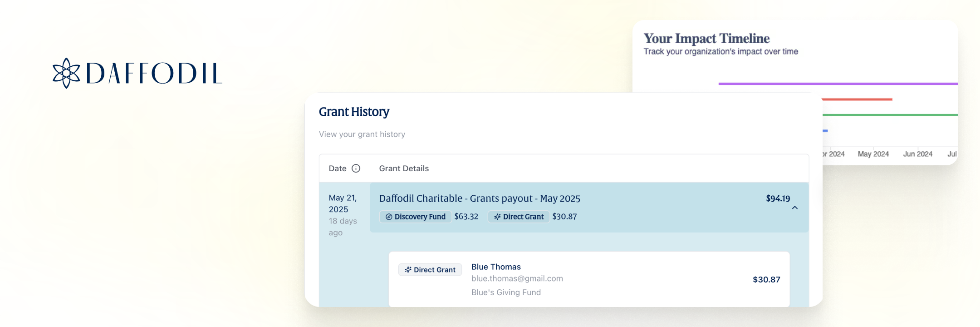Click the compass icon on Discovery Fund badge
This screenshot has height=327, width=980.
tap(389, 217)
